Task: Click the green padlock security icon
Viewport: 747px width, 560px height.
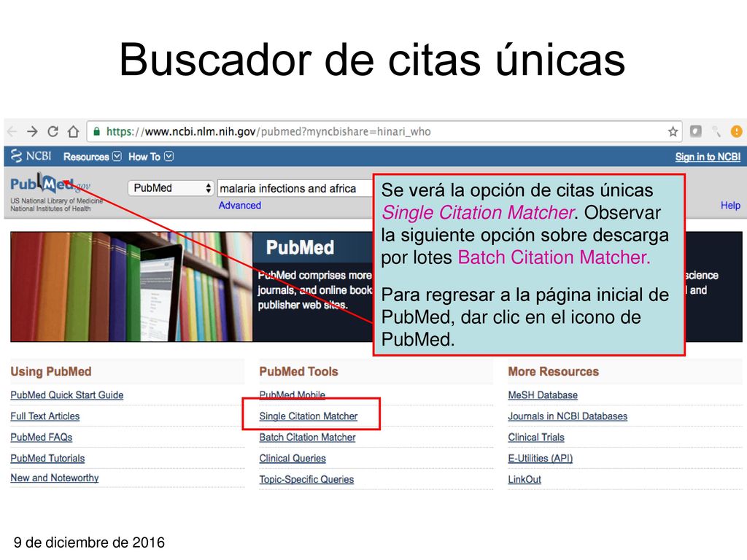Action: 97,131
